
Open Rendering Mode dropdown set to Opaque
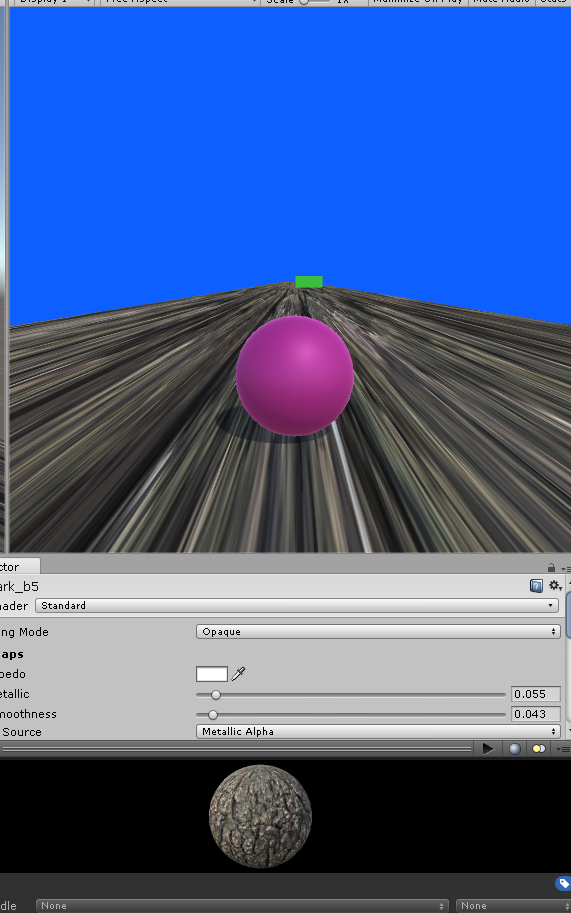378,632
